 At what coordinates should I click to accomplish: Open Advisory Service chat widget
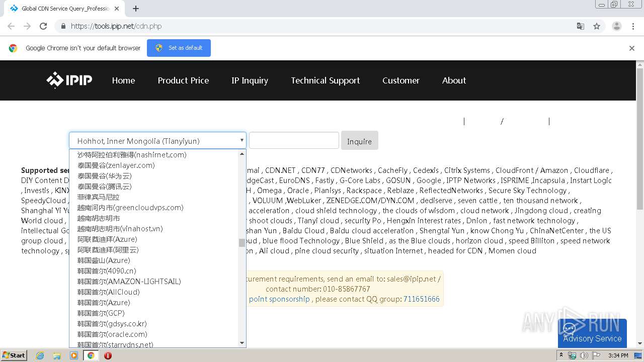coord(592,333)
